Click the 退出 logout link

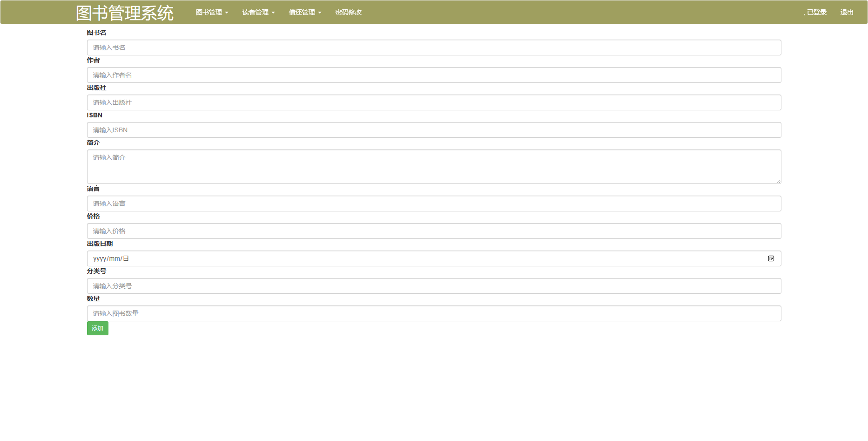[847, 13]
